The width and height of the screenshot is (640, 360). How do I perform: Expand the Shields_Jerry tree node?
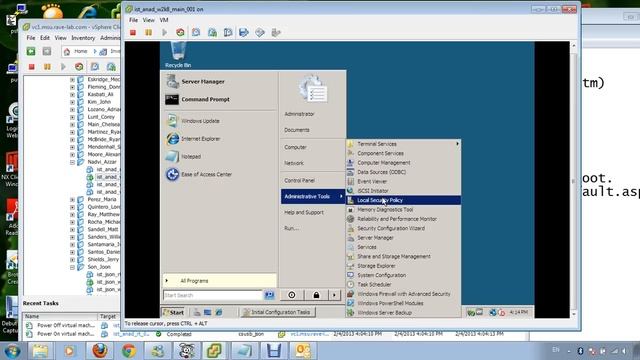pyautogui.click(x=72, y=260)
